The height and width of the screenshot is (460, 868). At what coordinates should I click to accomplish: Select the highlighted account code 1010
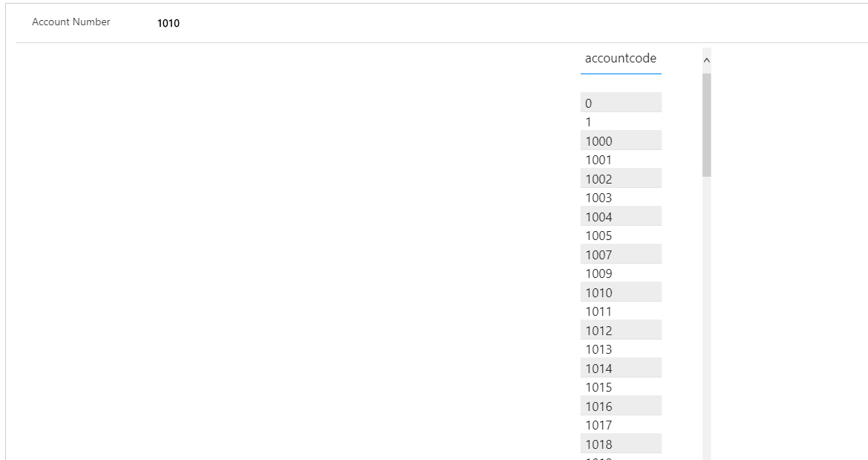tap(620, 291)
